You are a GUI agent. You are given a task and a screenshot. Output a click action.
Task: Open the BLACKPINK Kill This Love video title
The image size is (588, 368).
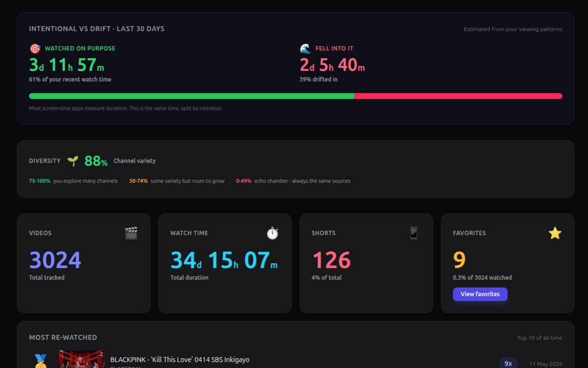(x=180, y=360)
